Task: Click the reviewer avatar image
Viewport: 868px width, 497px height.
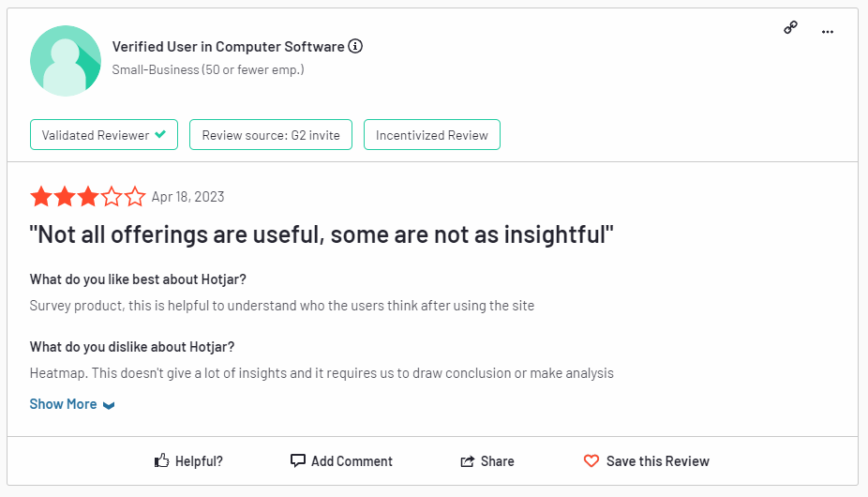Action: [66, 61]
